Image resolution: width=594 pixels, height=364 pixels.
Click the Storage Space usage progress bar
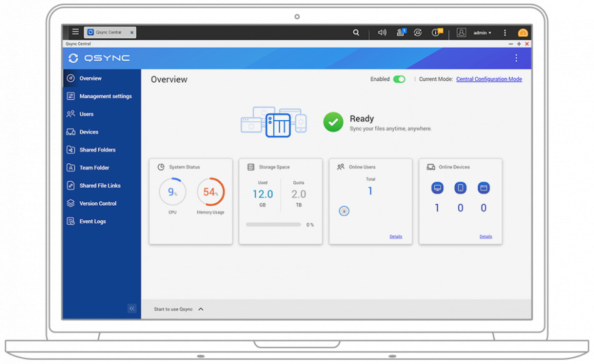273,225
